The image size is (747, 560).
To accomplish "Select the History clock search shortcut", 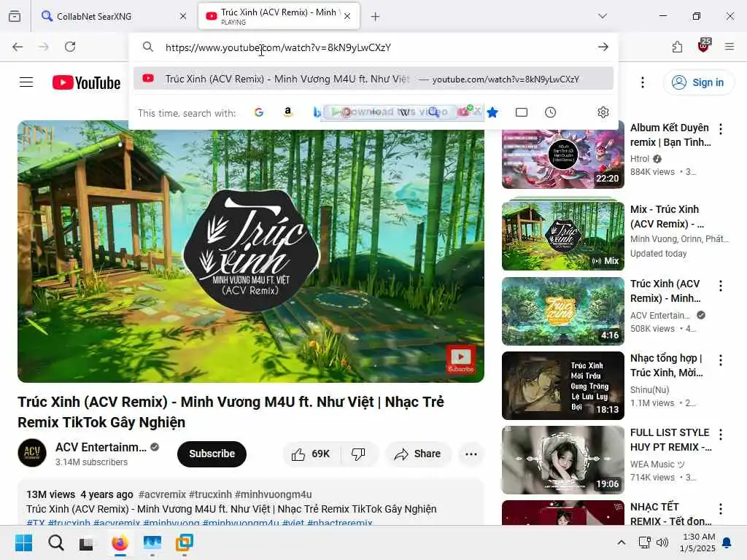I will click(x=550, y=112).
